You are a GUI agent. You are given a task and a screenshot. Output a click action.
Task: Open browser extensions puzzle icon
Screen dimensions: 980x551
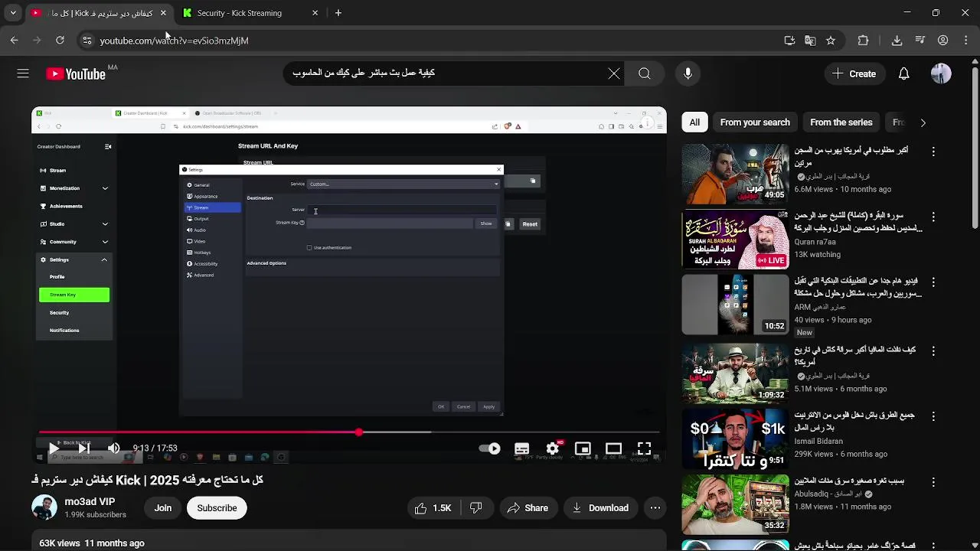[863, 41]
